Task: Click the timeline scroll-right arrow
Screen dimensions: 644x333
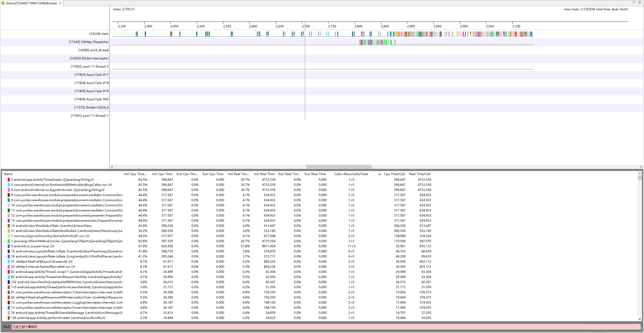Action: coord(641,167)
